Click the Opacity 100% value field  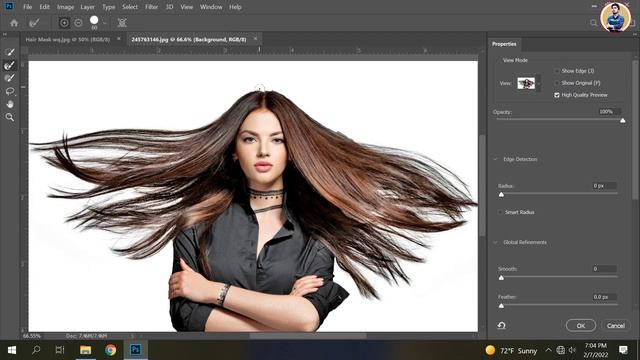[609, 111]
